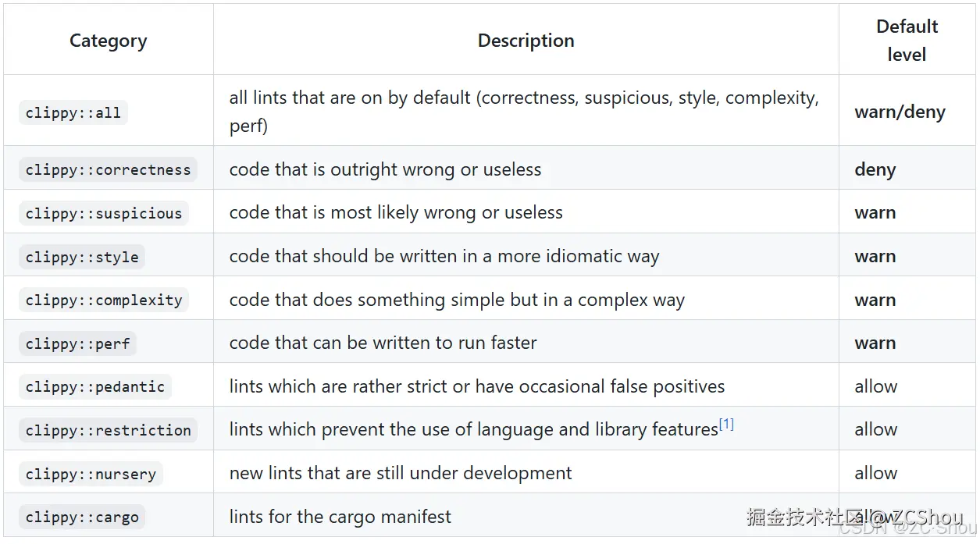The height and width of the screenshot is (544, 980).
Task: Click the 'lints for the cargo manifest' text
Action: pyautogui.click(x=340, y=516)
